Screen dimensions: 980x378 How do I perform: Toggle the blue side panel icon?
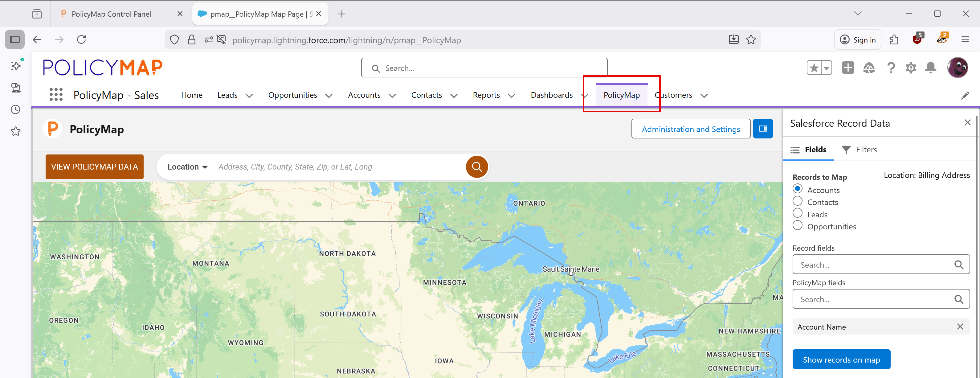763,129
